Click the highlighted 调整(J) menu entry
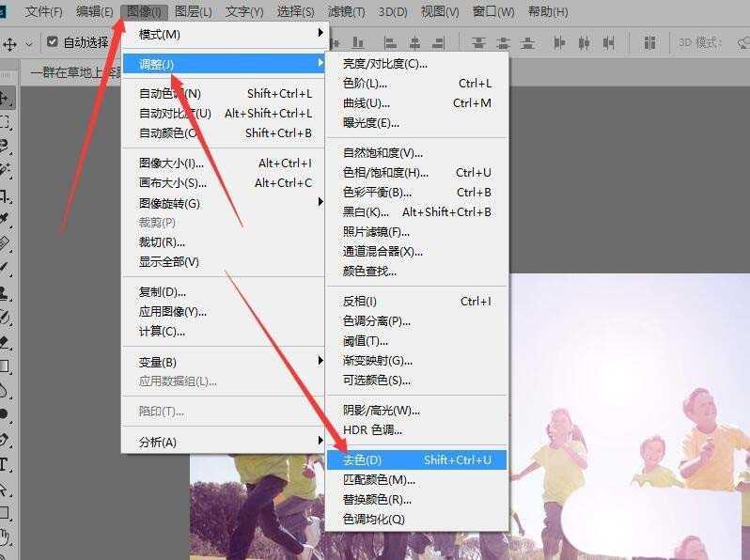 coord(224,64)
